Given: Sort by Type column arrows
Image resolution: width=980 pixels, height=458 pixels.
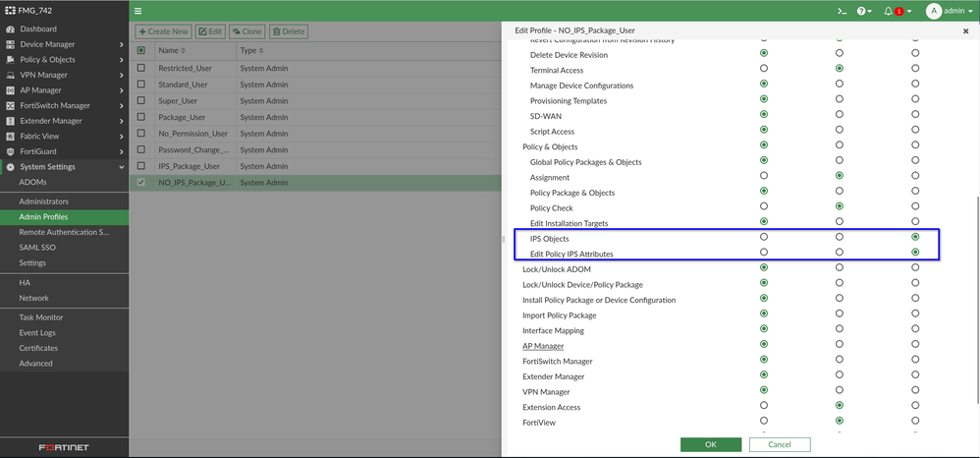Looking at the screenshot, I should [261, 50].
